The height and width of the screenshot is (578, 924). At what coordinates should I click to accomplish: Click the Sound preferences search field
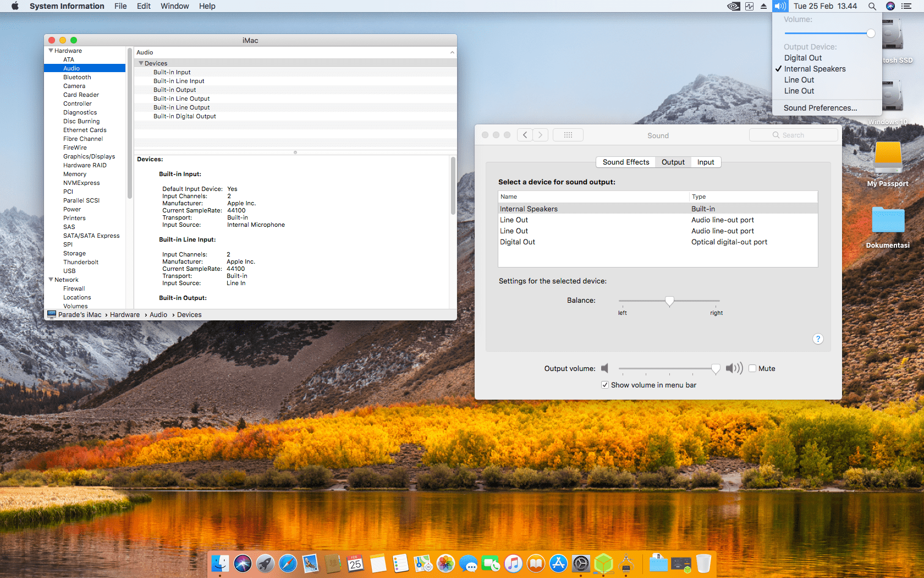tap(793, 135)
